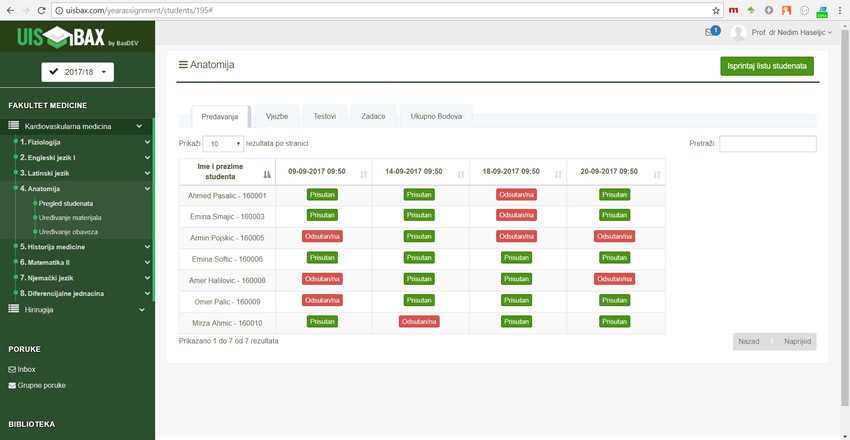This screenshot has height=440, width=850.
Task: Click the UIS BAX logo
Action: tap(77, 36)
